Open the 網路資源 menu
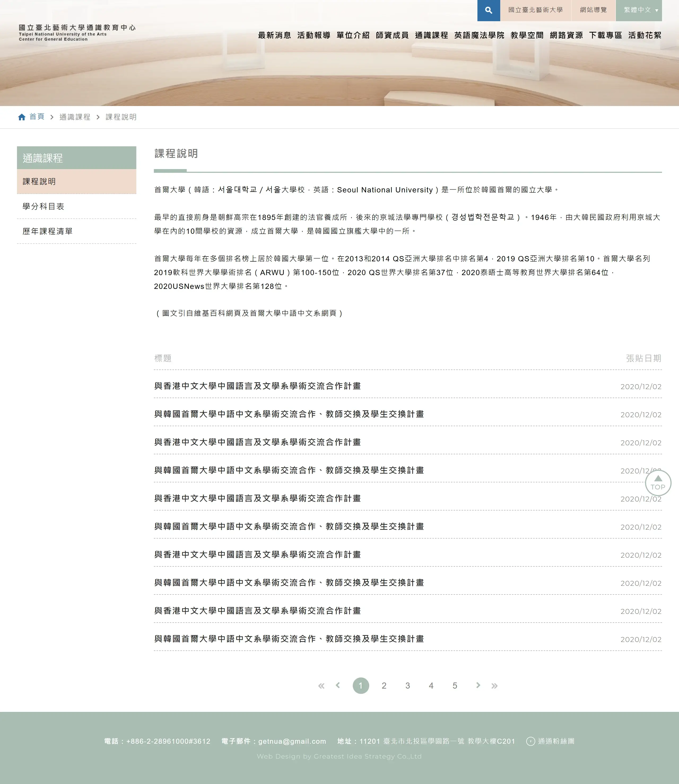The height and width of the screenshot is (784, 679). point(567,35)
